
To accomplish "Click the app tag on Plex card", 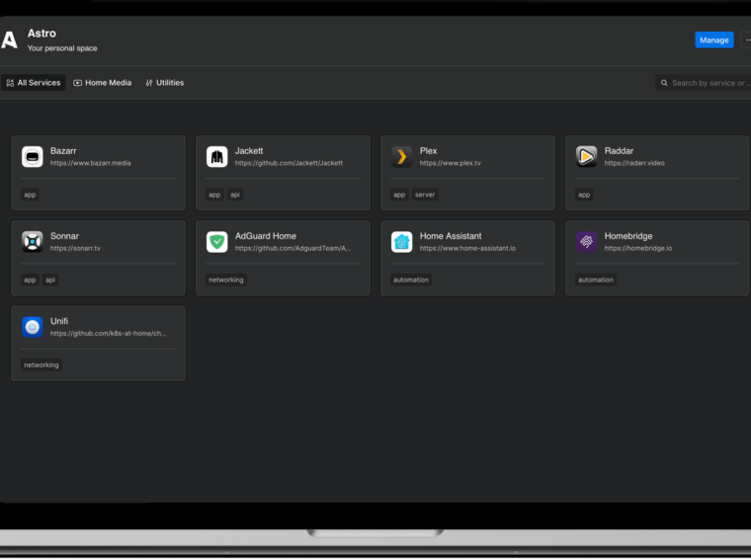I will (399, 195).
